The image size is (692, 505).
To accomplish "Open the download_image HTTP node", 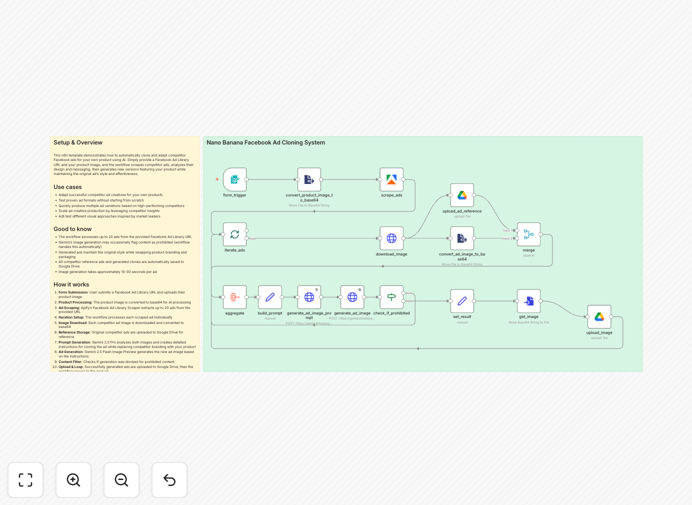I will point(391,238).
